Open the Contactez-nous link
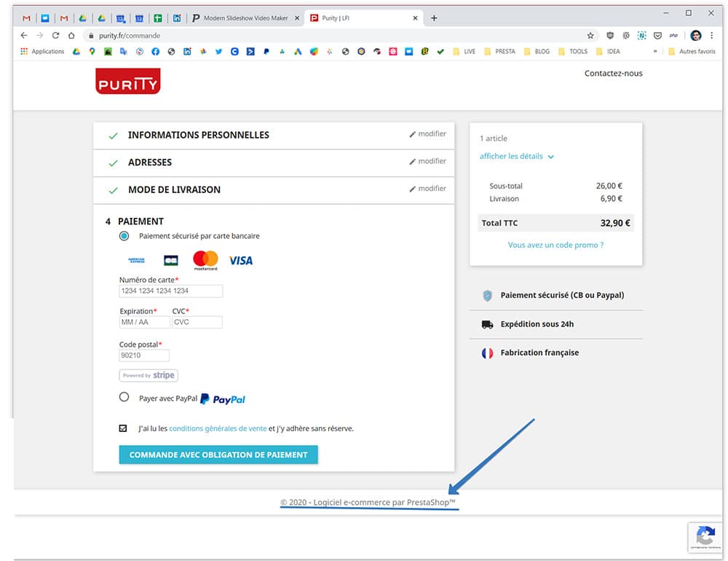 point(613,74)
